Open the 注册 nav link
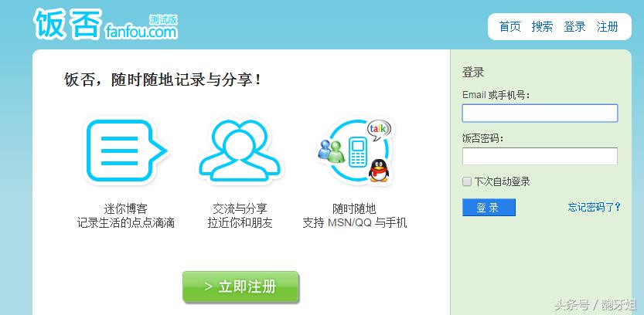The image size is (644, 315). pyautogui.click(x=607, y=27)
